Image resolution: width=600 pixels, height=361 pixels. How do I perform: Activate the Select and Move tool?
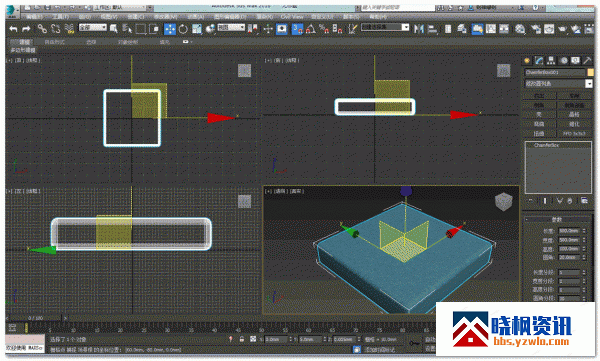170,29
